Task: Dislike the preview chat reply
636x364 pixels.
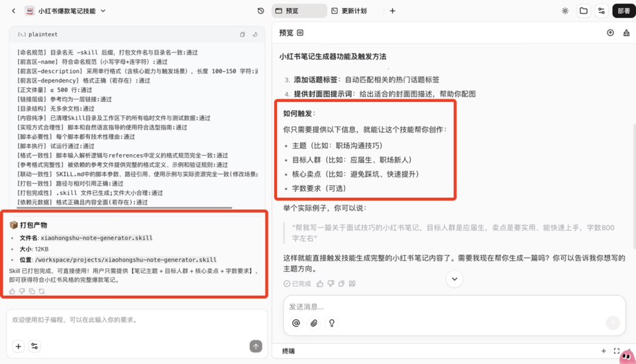Action: [x=331, y=284]
